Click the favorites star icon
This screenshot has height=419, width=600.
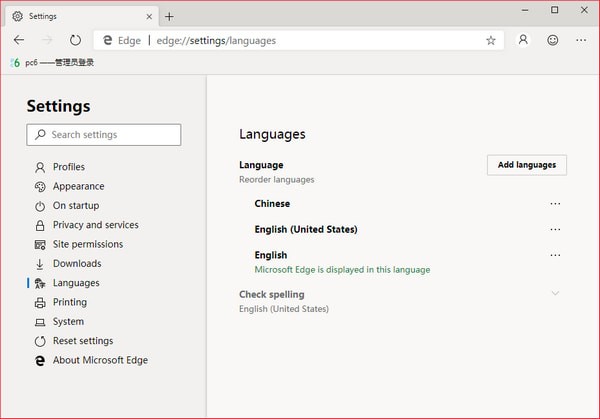coord(490,41)
